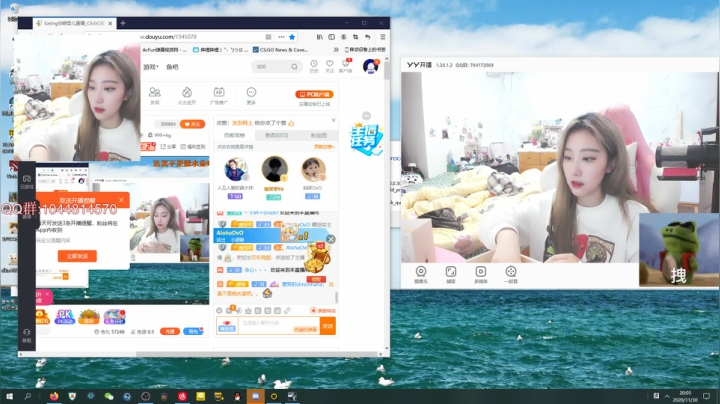Open the Yuba nav item
720x404 pixels.
coord(172,67)
